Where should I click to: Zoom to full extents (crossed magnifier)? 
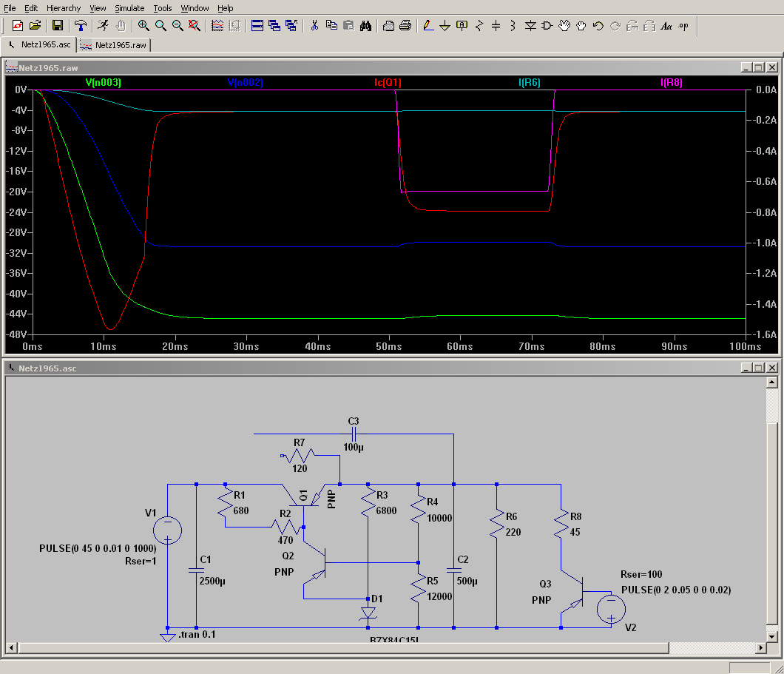pyautogui.click(x=195, y=25)
